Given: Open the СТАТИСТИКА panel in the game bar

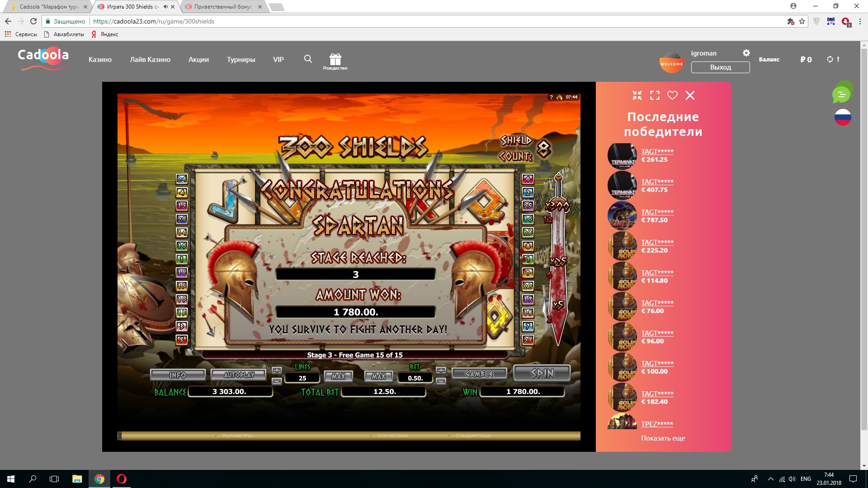Looking at the screenshot, I should [393, 436].
